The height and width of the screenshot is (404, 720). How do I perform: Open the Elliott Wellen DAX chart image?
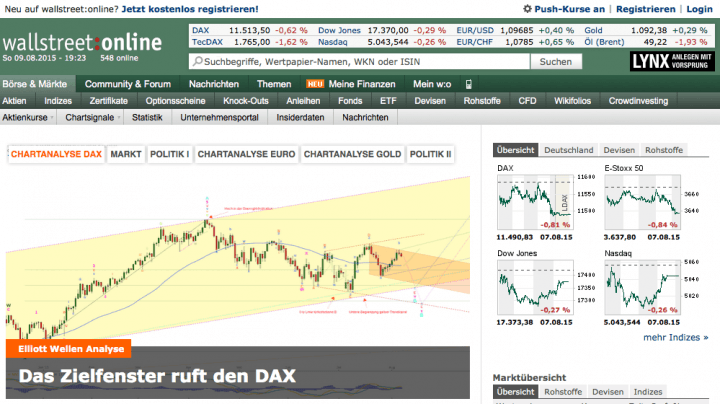click(x=238, y=257)
